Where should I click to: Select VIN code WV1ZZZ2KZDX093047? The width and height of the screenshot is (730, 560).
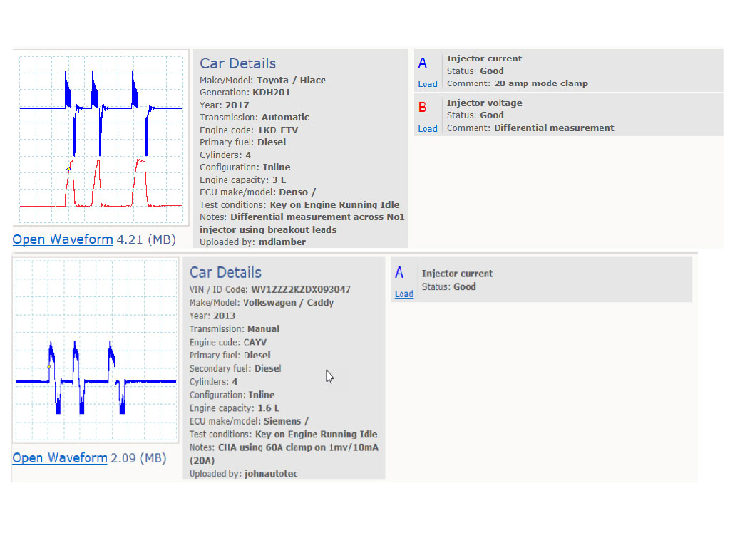301,289
